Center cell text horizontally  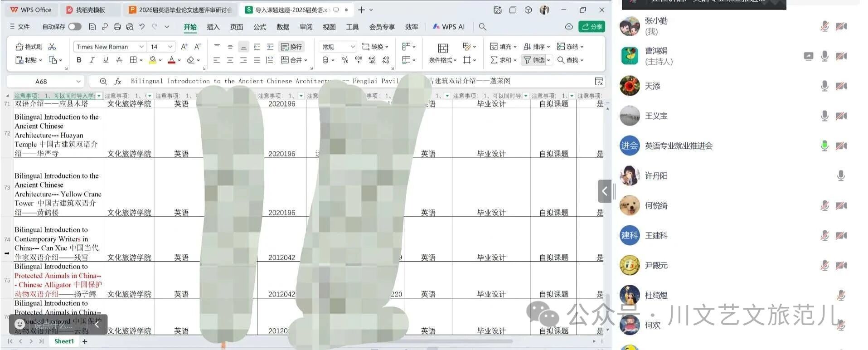(230, 60)
